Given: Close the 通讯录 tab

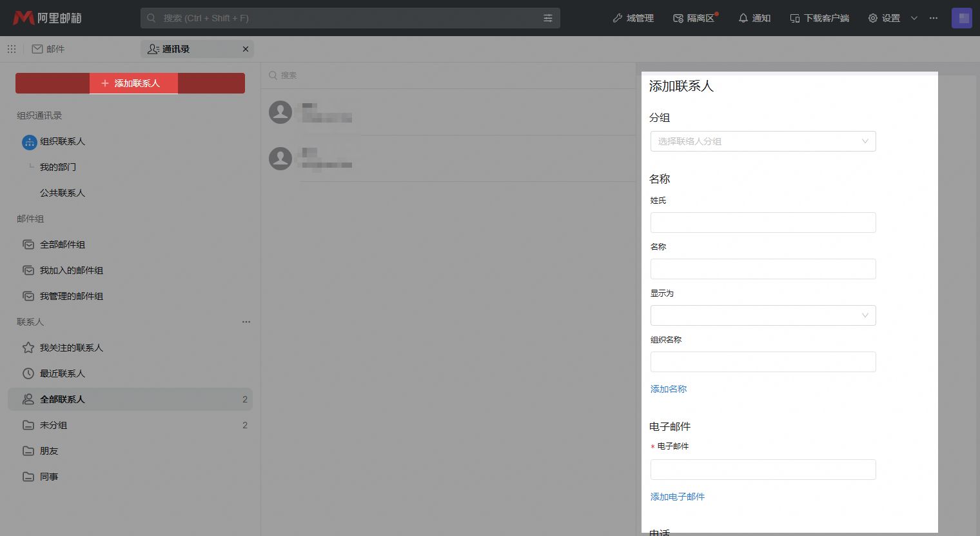Looking at the screenshot, I should (245, 49).
